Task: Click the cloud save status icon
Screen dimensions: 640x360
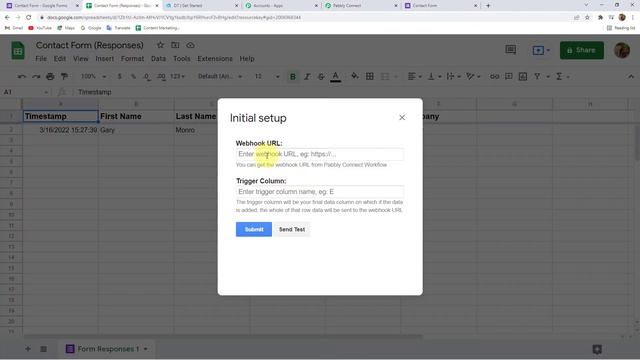Action: point(190,45)
